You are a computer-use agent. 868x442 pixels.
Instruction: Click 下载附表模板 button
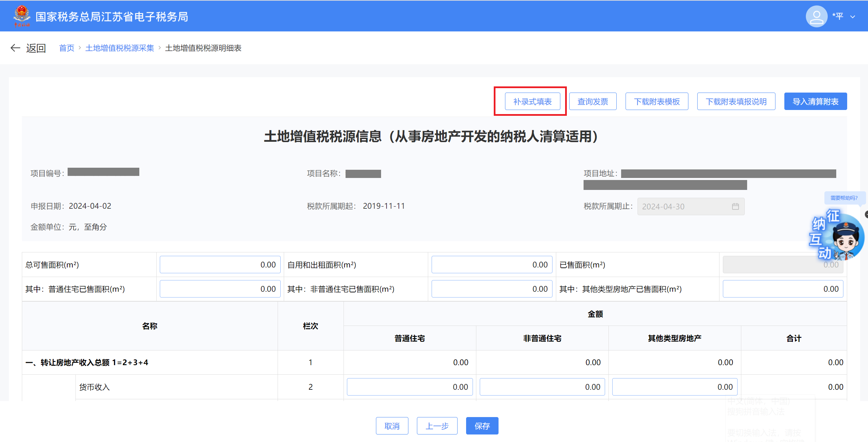pos(656,101)
